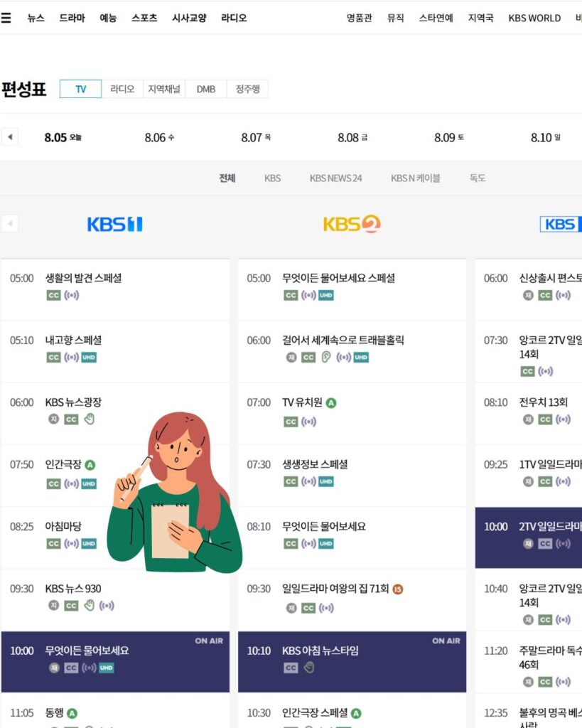Open 뮤직 link

pyautogui.click(x=395, y=18)
